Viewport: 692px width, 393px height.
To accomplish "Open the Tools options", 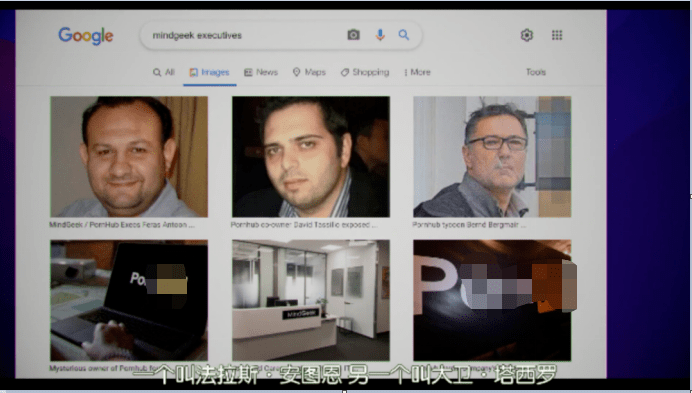I will pyautogui.click(x=536, y=72).
